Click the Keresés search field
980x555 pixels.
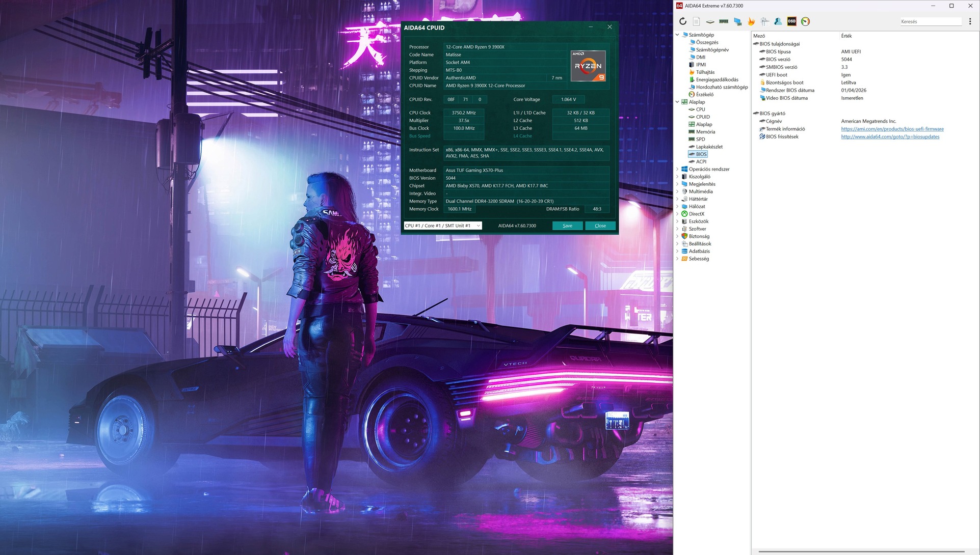[x=930, y=21]
